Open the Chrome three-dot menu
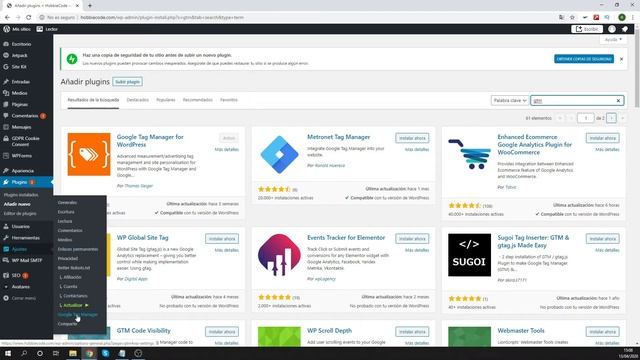 click(x=633, y=18)
